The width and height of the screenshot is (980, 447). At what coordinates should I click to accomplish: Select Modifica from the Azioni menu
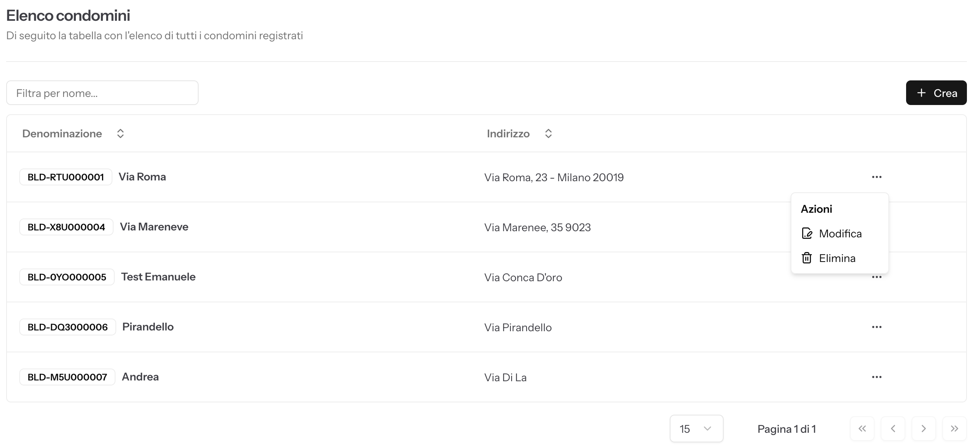point(840,234)
